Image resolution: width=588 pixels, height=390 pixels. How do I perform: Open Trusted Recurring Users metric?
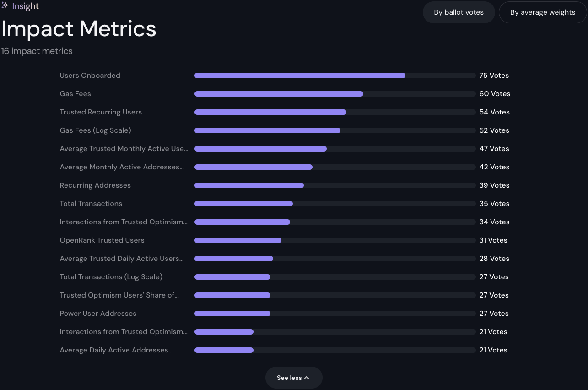point(101,112)
